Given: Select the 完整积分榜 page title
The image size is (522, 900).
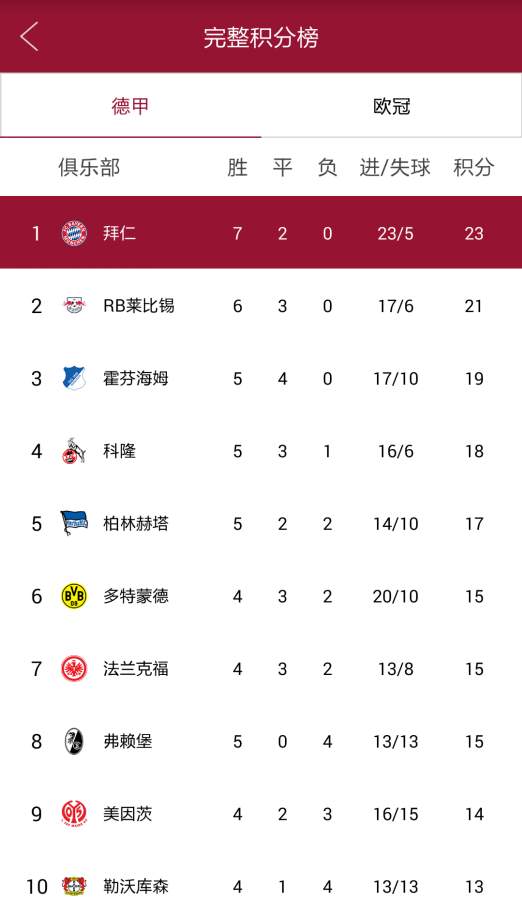Looking at the screenshot, I should click(x=261, y=37).
